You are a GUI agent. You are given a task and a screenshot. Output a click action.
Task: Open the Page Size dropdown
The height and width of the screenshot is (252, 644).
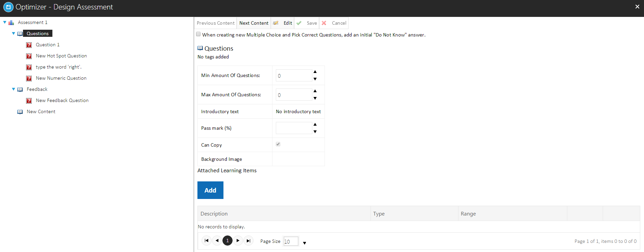(x=304, y=243)
